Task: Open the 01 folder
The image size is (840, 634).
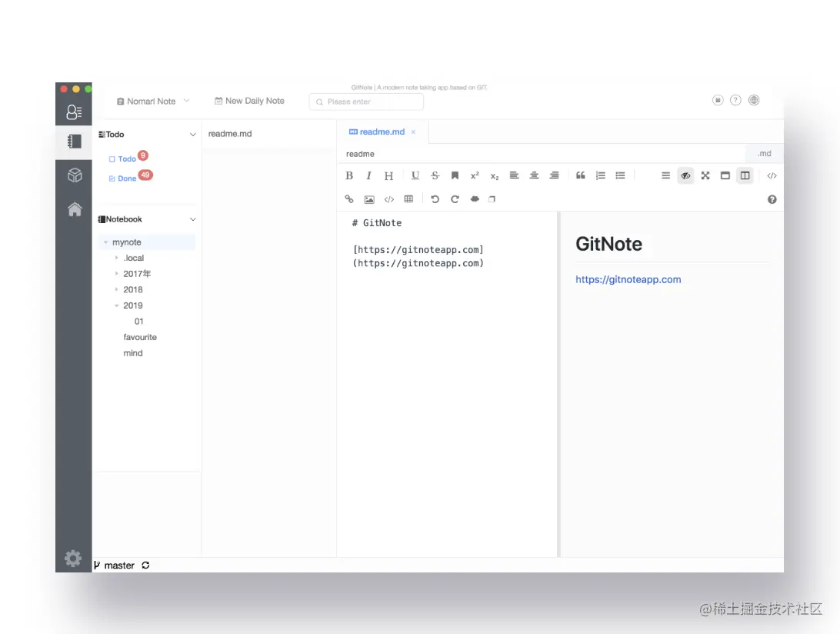Action: coord(138,322)
